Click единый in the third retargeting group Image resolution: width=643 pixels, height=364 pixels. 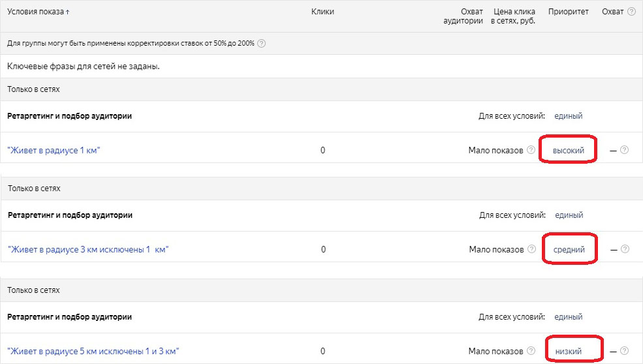[569, 317]
